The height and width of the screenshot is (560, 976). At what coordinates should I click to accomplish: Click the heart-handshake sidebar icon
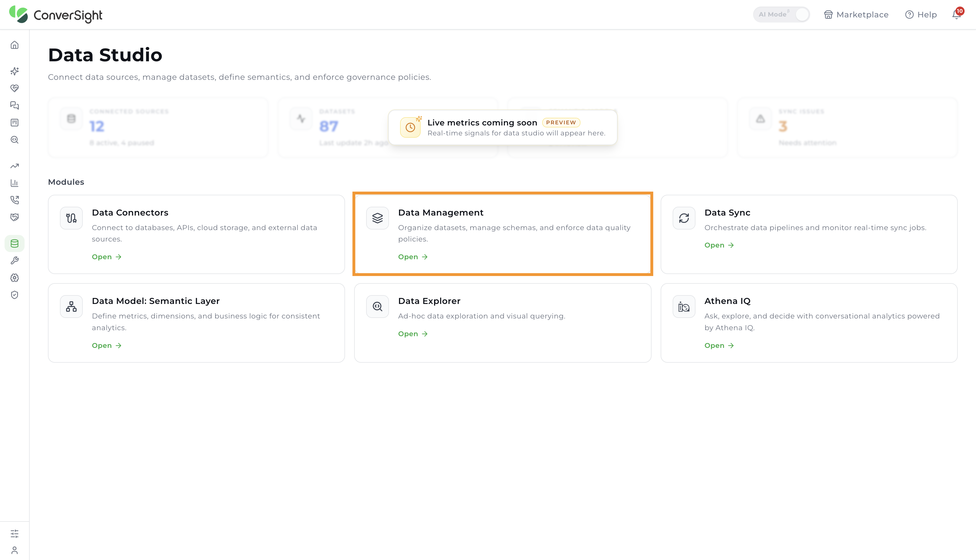pos(15,88)
